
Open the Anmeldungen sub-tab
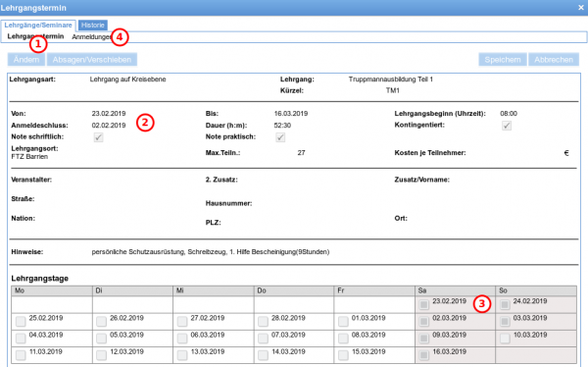click(92, 37)
